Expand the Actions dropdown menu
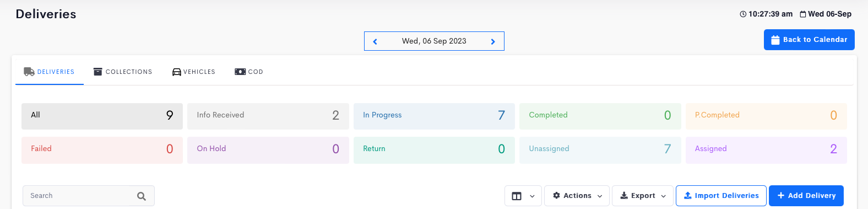 click(x=577, y=196)
